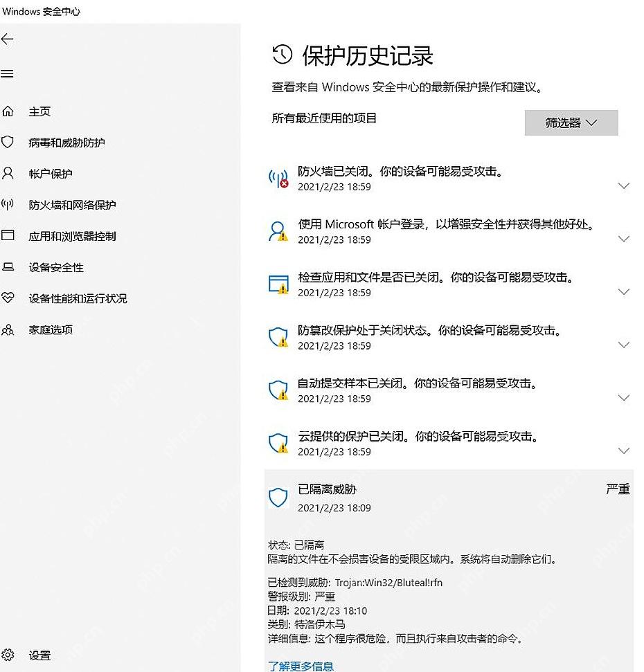Click the person icon for 帐户保护
Viewport: 644px width, 672px height.
tap(8, 173)
